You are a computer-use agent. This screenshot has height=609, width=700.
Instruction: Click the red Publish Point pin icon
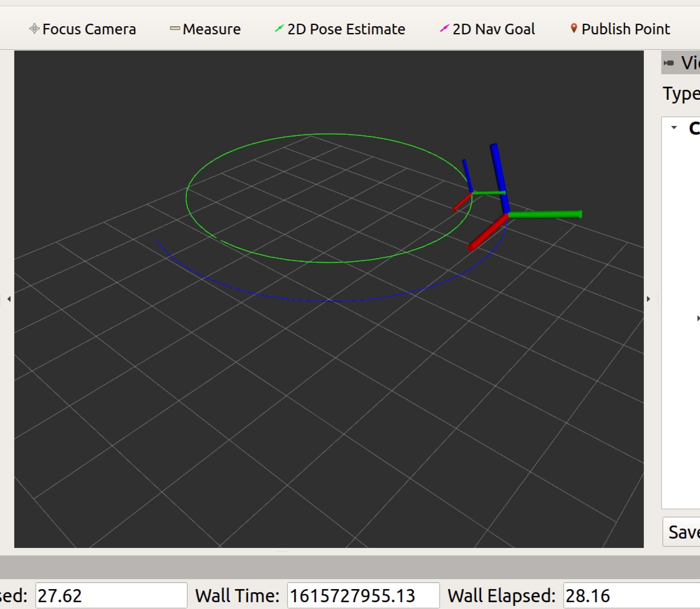click(573, 28)
